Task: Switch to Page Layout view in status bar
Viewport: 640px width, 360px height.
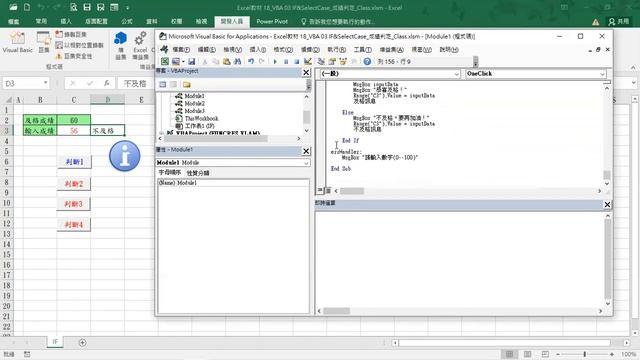Action: click(x=527, y=354)
